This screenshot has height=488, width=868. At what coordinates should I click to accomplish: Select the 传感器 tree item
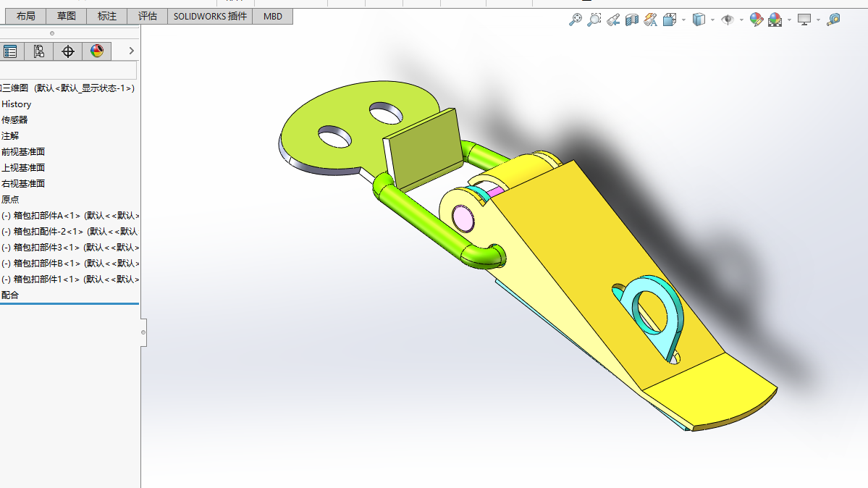pyautogui.click(x=14, y=119)
